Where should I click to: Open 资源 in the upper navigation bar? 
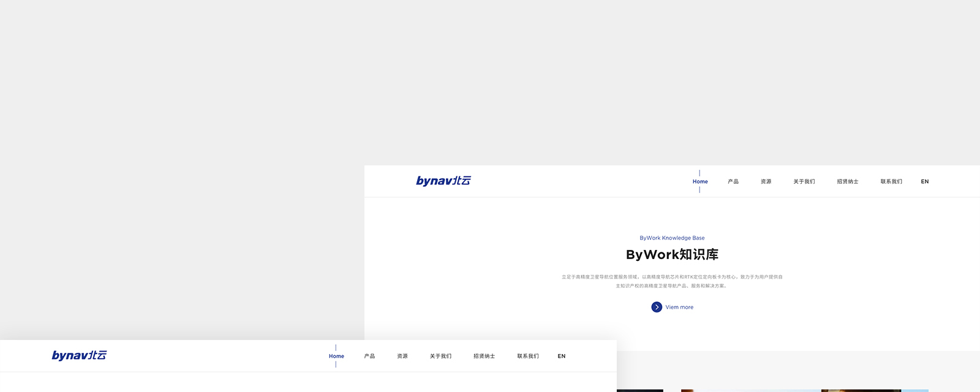[766, 181]
